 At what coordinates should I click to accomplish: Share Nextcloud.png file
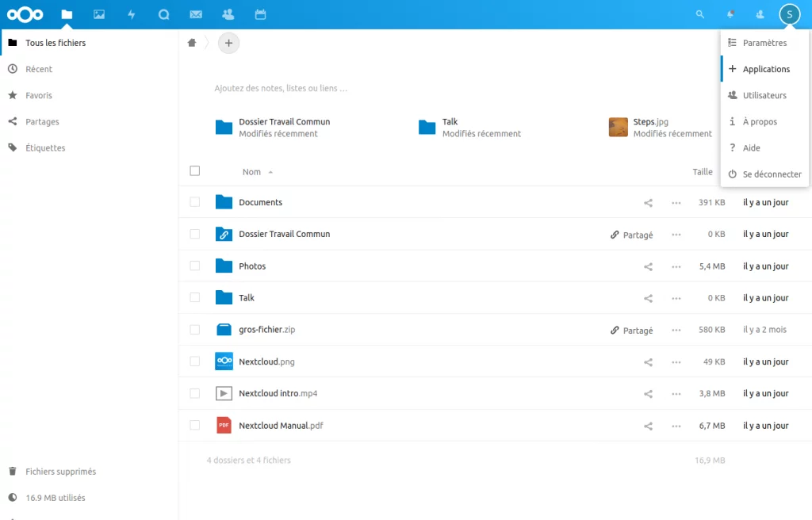click(648, 362)
